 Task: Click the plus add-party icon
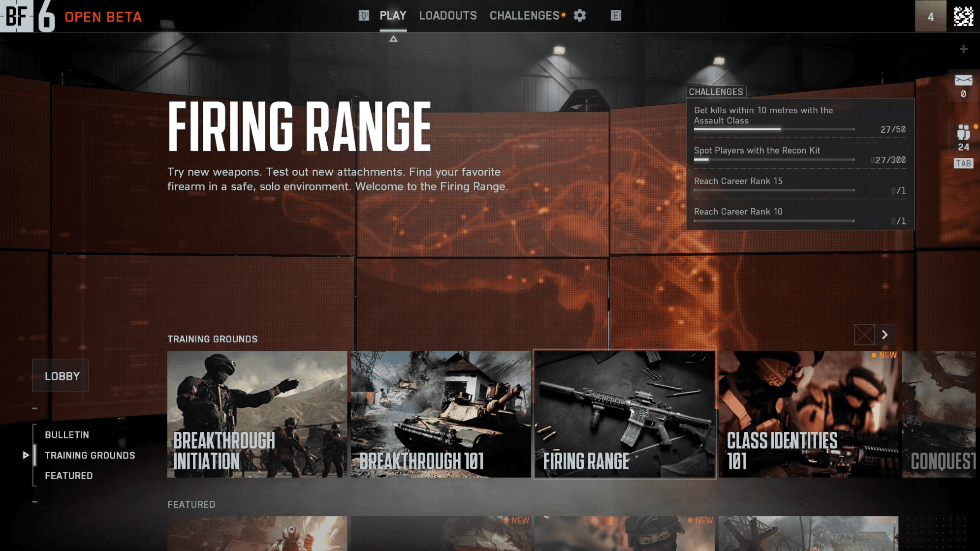point(963,49)
